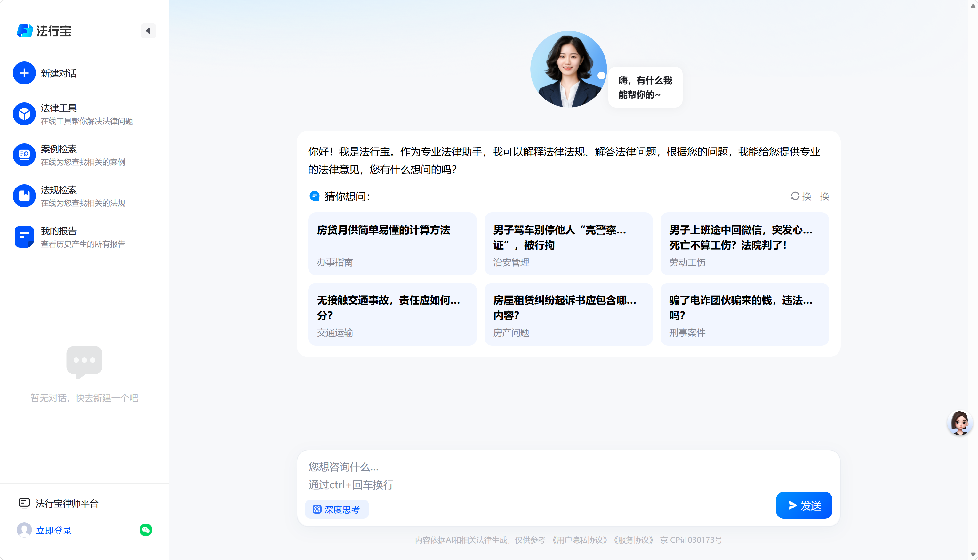
Task: Focus the 您想咨询什么 input box
Action: 568,476
